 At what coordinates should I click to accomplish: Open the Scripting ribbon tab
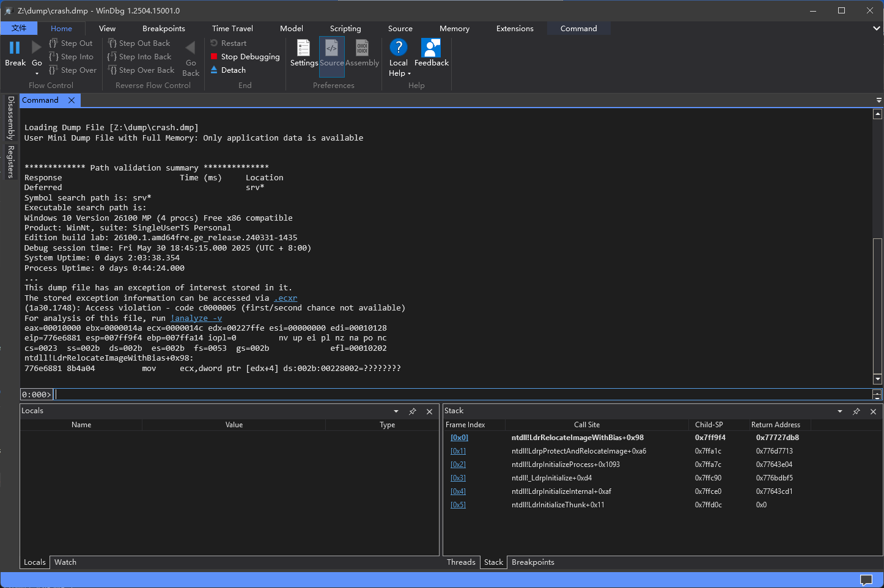[x=345, y=29]
